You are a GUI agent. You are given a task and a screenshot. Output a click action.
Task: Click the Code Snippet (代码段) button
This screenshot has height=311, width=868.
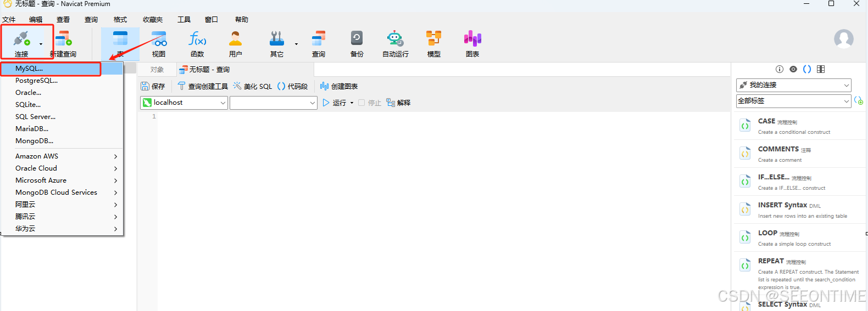pyautogui.click(x=292, y=87)
